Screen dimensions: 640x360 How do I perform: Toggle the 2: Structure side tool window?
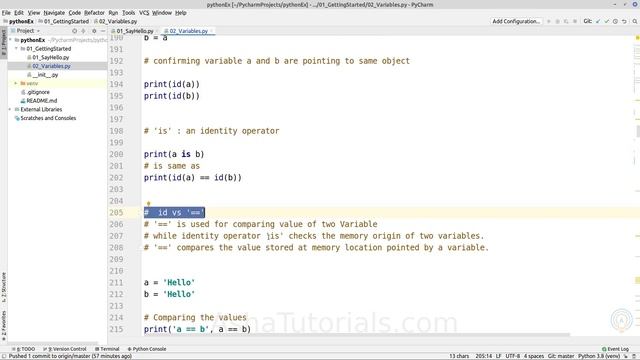(4, 287)
